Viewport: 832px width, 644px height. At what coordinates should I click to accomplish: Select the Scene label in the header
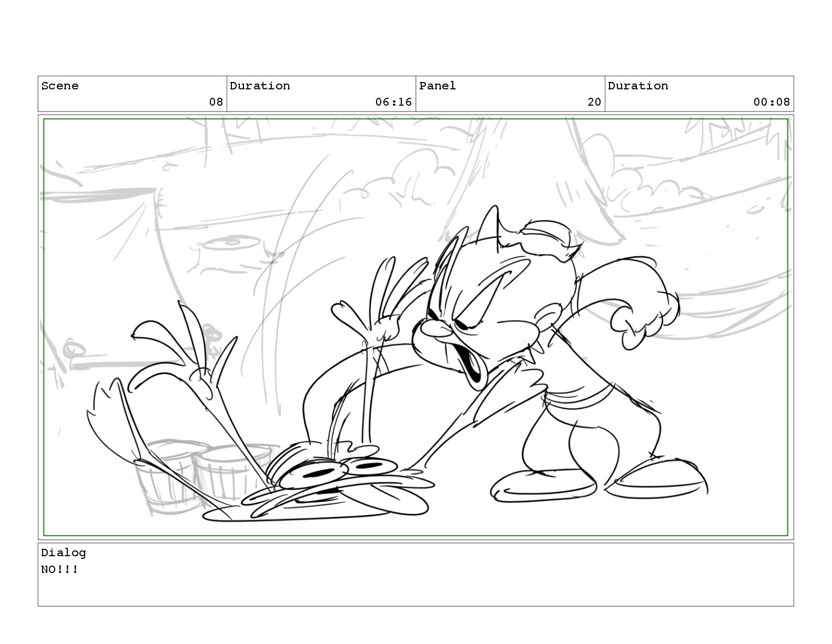(x=59, y=86)
